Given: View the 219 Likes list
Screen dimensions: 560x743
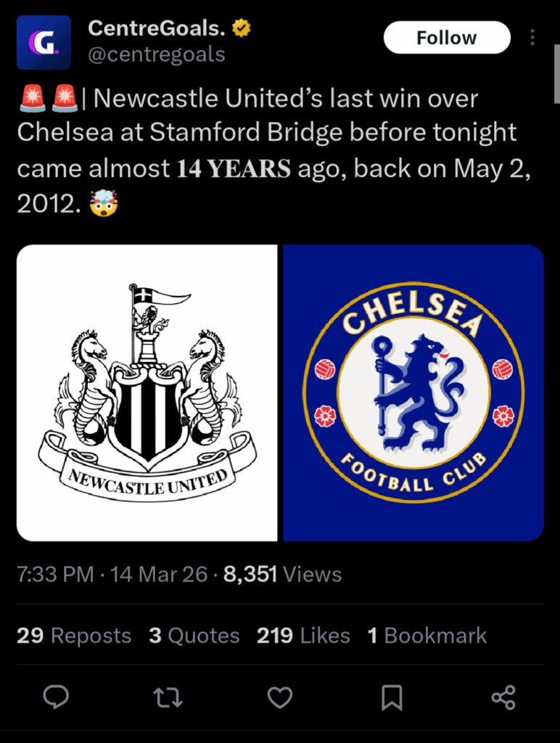Looking at the screenshot, I should pos(303,636).
